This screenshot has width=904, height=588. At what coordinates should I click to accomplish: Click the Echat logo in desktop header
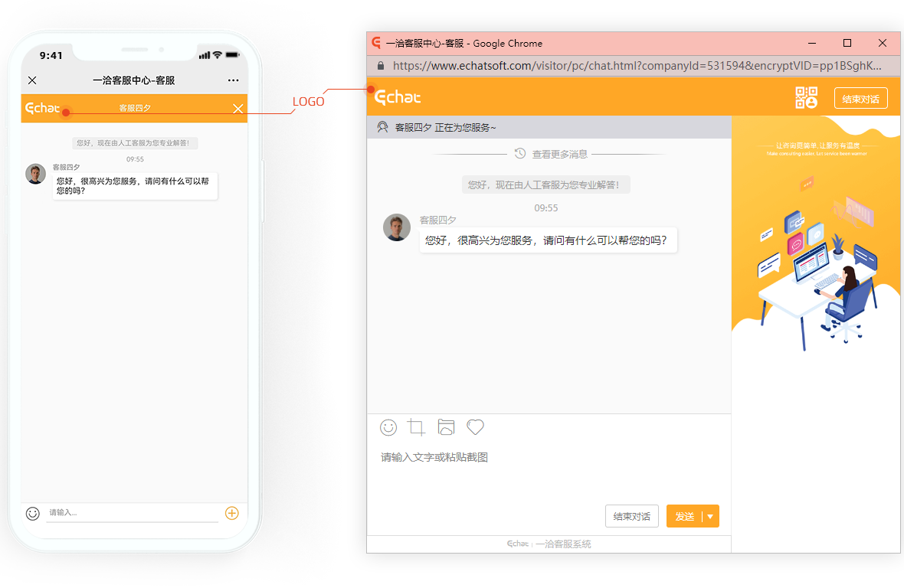point(398,97)
